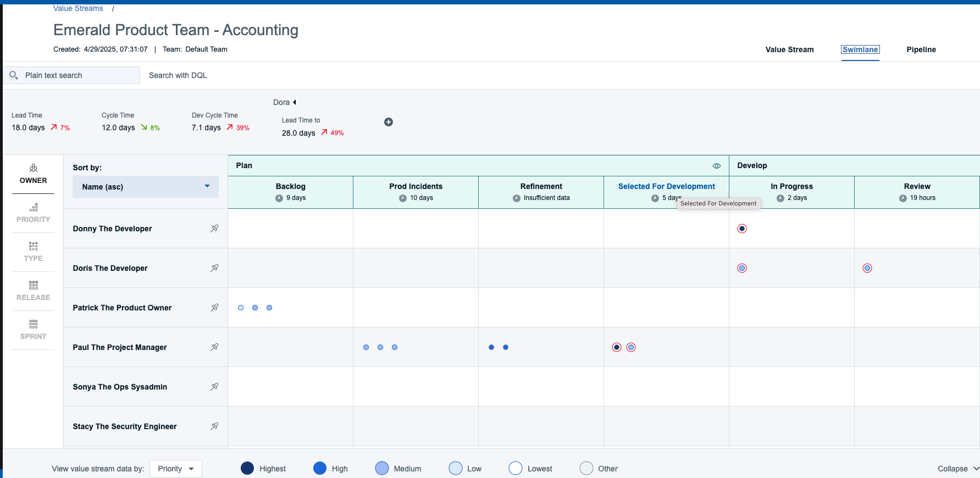Pin the Stacy The Security Engineer row
This screenshot has height=478, width=980.
point(214,426)
